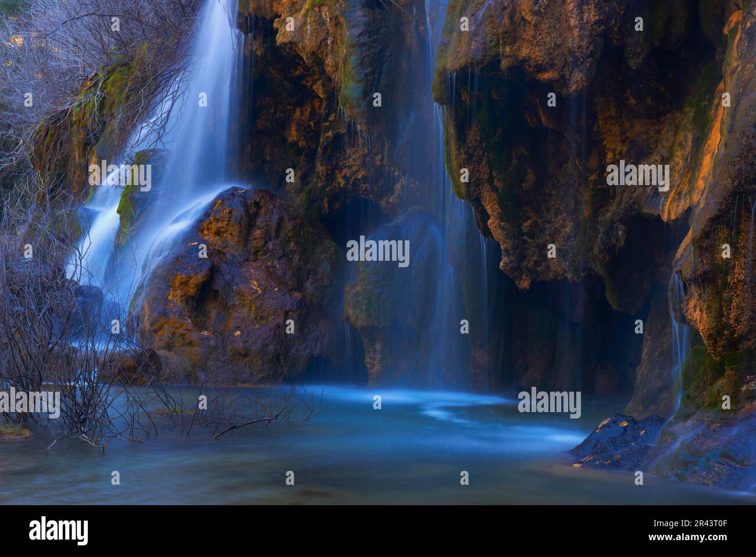Click the alamy watermark on upper right rock
This screenshot has height=557, width=756.
click(638, 176)
